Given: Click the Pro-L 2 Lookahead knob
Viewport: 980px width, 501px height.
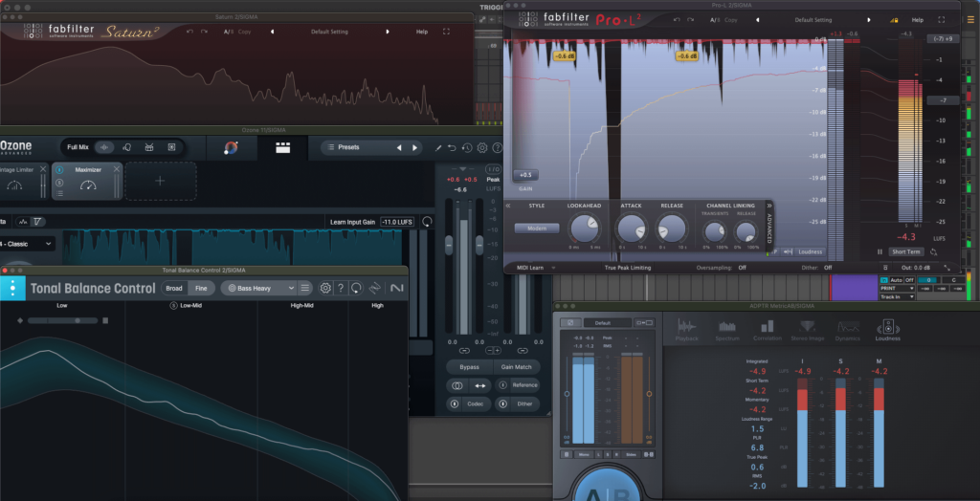Looking at the screenshot, I should click(584, 229).
